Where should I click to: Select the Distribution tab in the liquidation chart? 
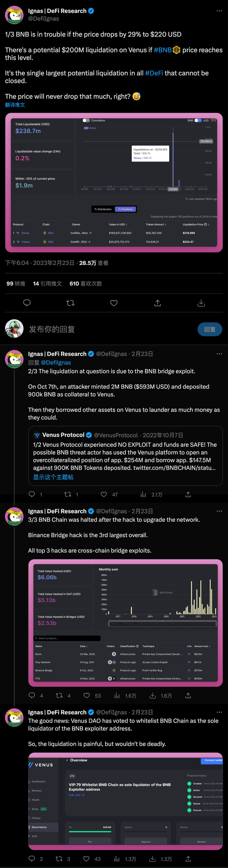coord(103,209)
